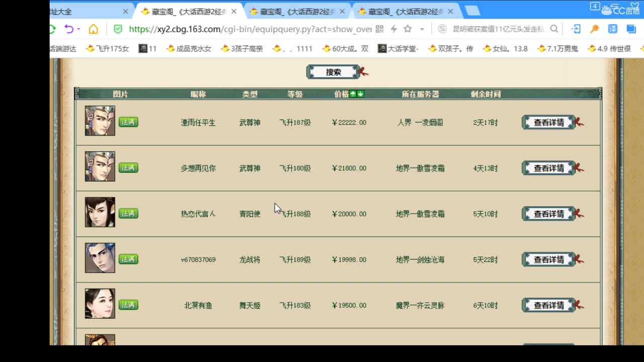644x362 pixels.
Task: Click 法满 badge in 湮雨任平生 row
Action: click(x=128, y=122)
